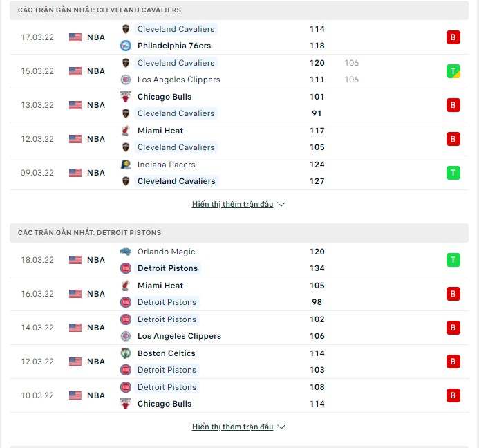Click the Boston Celtics team logo
Viewport: 479px width, 448px height.
pyautogui.click(x=126, y=353)
